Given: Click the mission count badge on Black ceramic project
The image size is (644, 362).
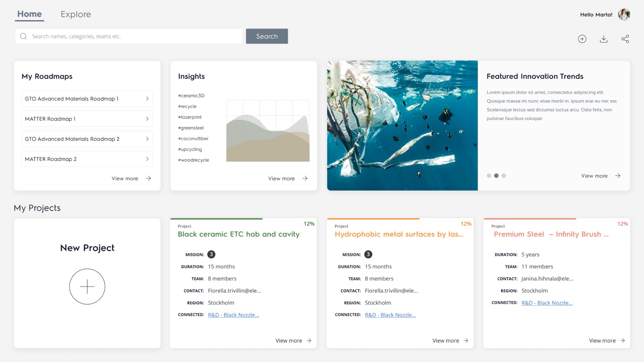Looking at the screenshot, I should click(x=211, y=255).
